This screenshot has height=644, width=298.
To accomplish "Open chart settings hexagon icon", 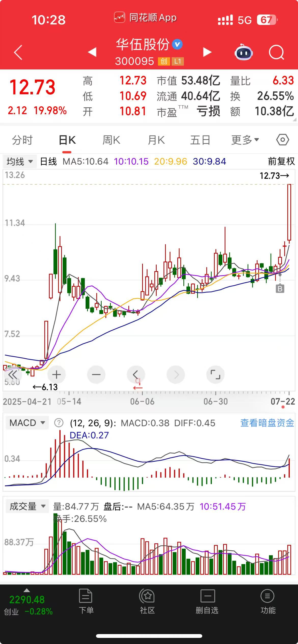I will 282,140.
